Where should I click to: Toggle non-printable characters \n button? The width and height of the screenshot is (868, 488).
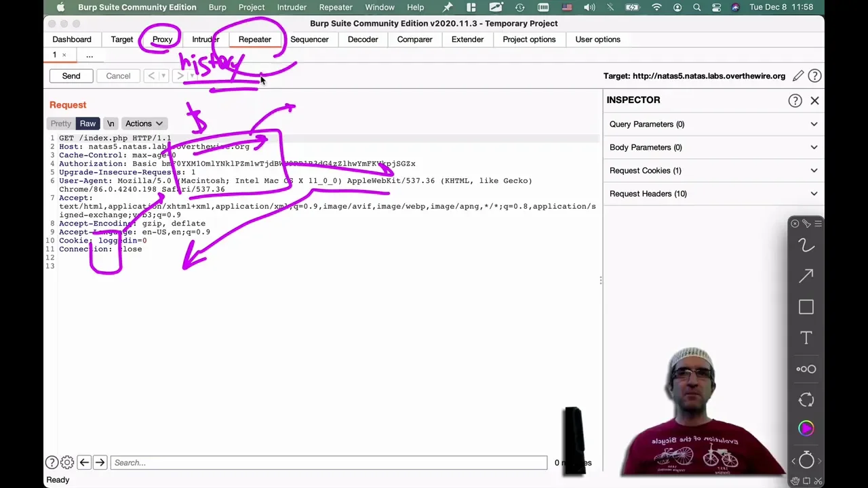coord(111,123)
